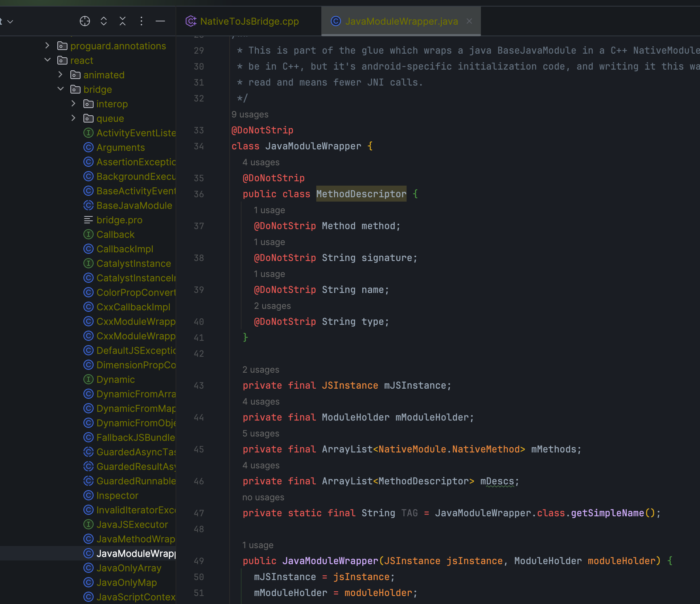Open the DynamicFromArray class file
Image resolution: width=700 pixels, height=604 pixels.
136,394
